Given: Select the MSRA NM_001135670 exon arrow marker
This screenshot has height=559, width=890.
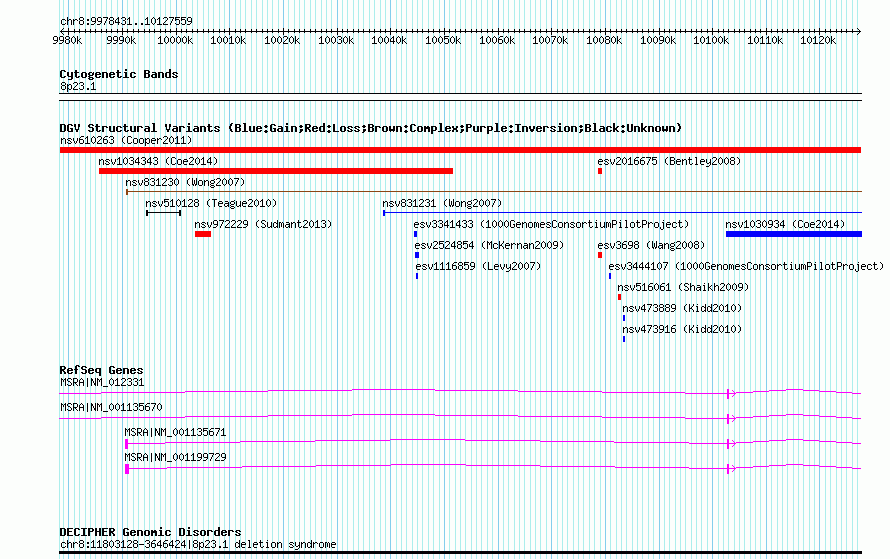Looking at the screenshot, I should 731,418.
